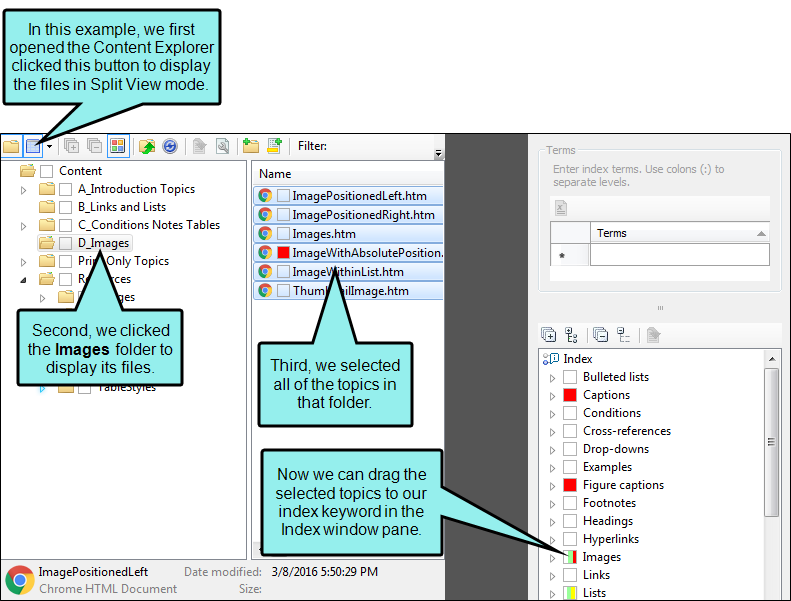Click the colored squares icon in the toolbar
This screenshot has width=791, height=601.
point(117,146)
